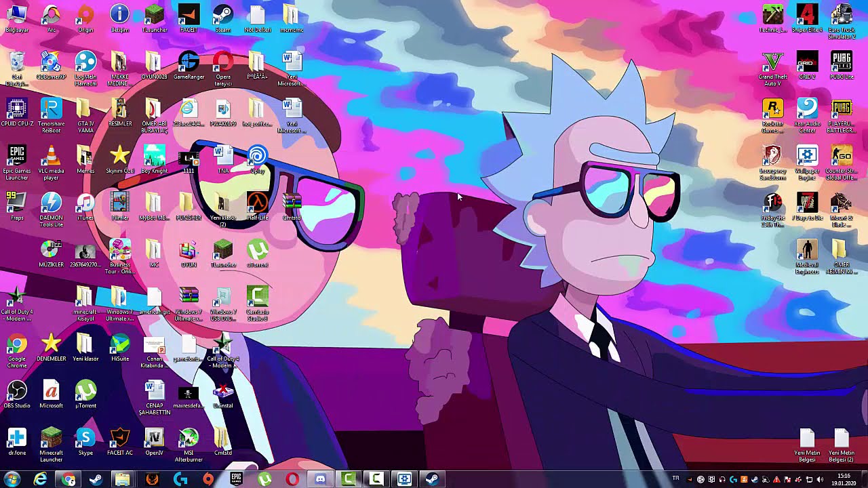
Task: Open the Steam desktop shortcut
Action: 223,18
